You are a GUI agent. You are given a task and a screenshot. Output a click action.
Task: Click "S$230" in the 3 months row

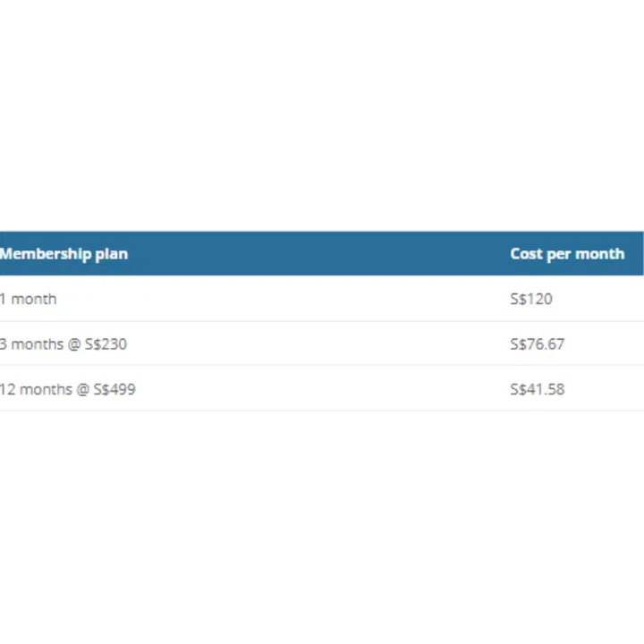click(106, 344)
